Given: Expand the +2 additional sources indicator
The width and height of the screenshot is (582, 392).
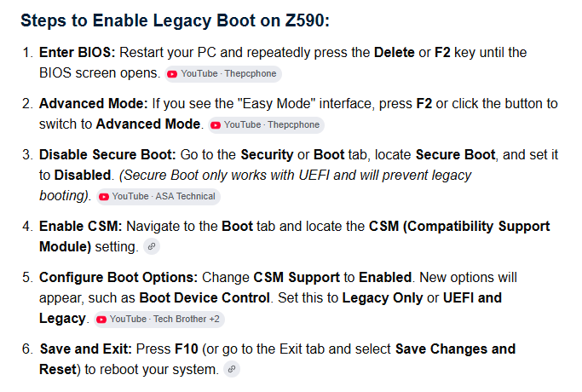Looking at the screenshot, I should [214, 320].
